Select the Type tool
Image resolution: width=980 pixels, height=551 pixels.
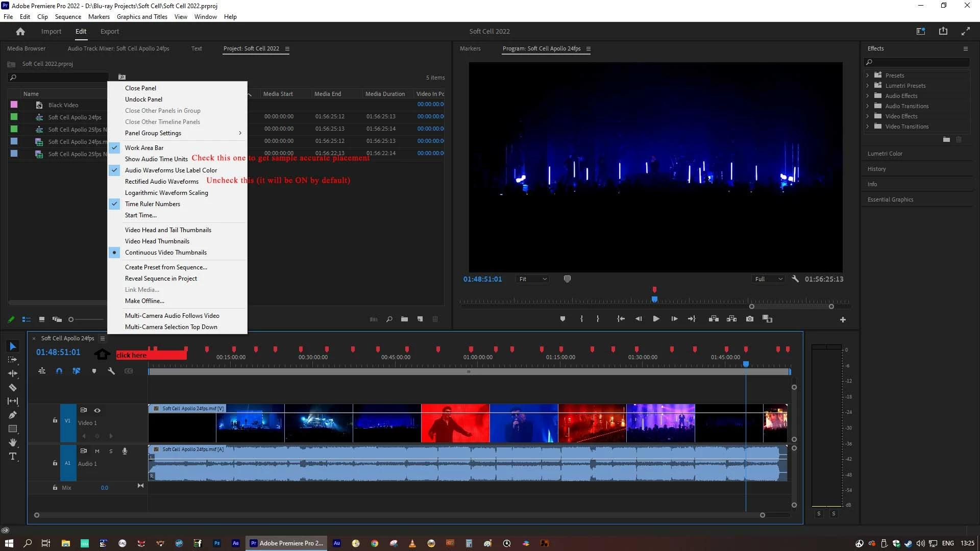point(13,456)
